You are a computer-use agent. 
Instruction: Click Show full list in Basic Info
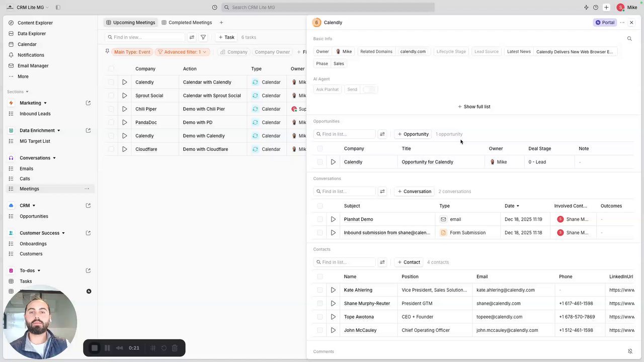[474, 107]
